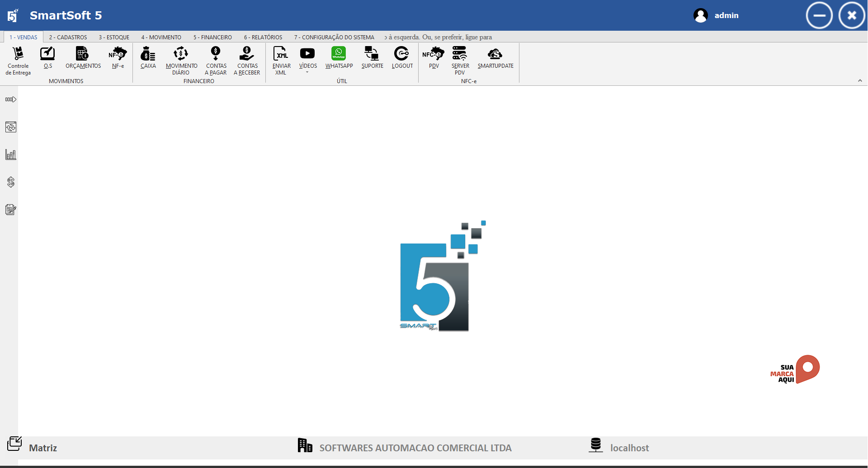Switch to 5 - FINANCEIRO tab
The image size is (868, 468).
point(212,37)
